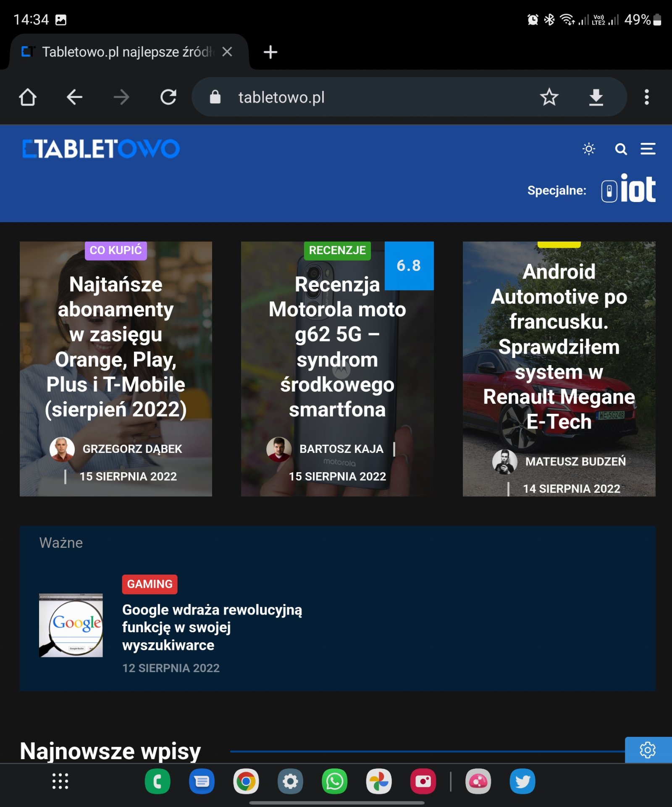
Task: Open the app drawer grid icon
Action: [x=60, y=781]
